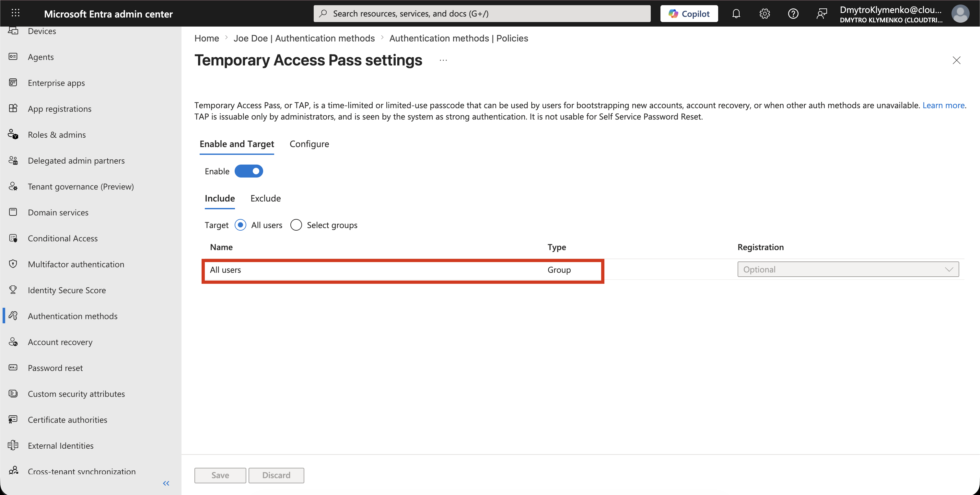Click the Name column header
Viewport: 980px width, 495px height.
(x=221, y=247)
